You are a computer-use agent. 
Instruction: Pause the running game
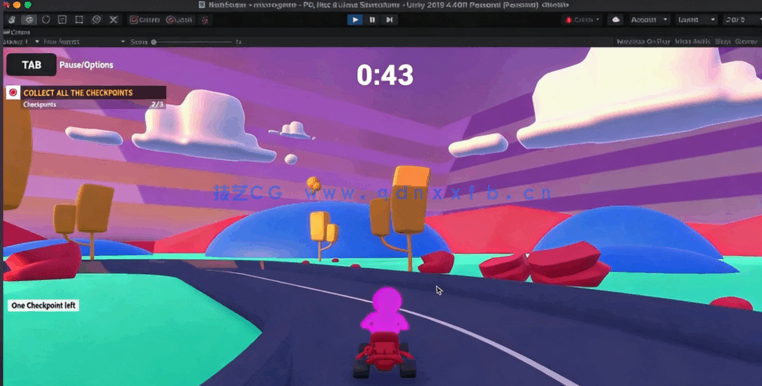click(x=372, y=20)
